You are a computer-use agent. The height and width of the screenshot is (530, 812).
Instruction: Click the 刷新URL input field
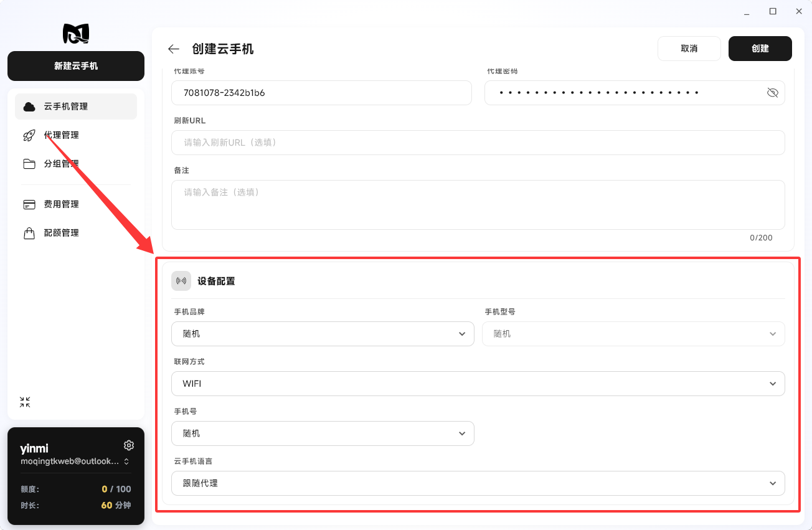(478, 143)
